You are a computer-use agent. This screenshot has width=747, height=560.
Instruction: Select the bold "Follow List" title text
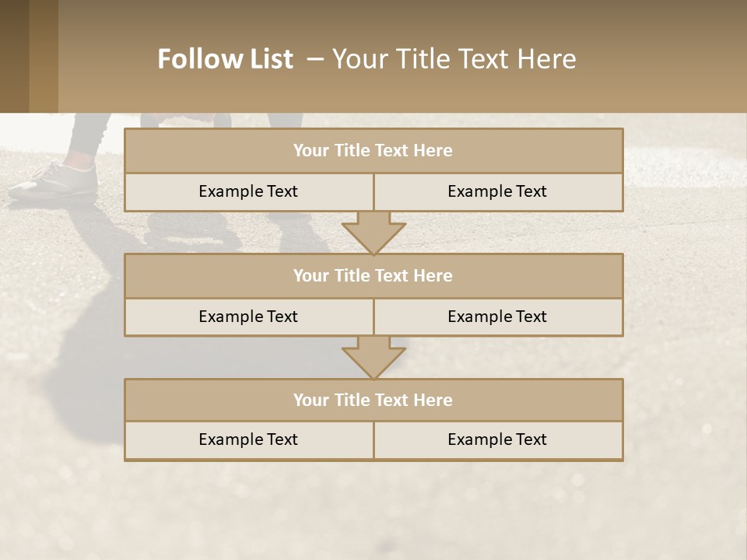click(225, 59)
